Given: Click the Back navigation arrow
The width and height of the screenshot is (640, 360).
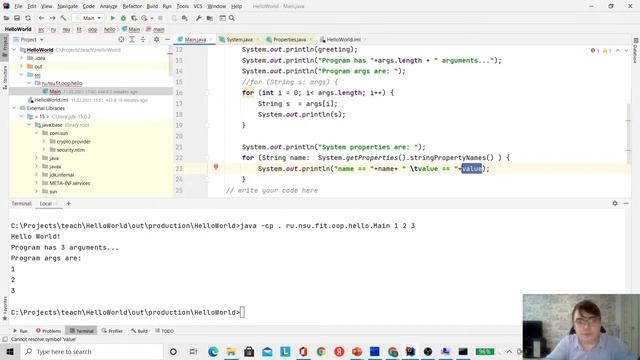Looking at the screenshot, I should (41, 18).
